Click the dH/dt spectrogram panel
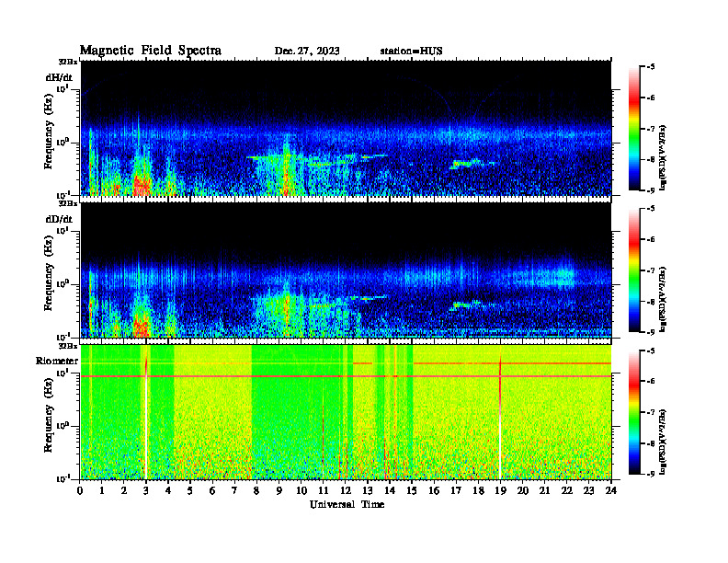The height and width of the screenshot is (563, 728). tap(346, 128)
